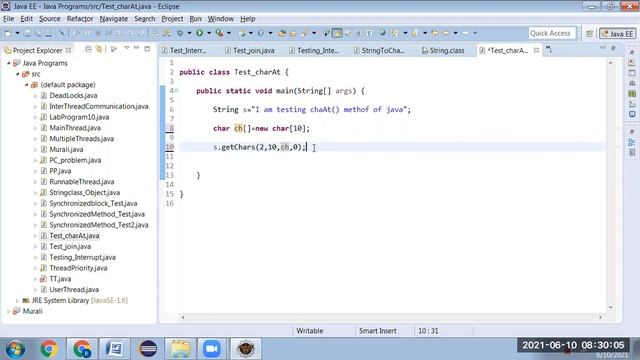Screen dimensions: 640x360
Task: Click the Print toolbar icon
Action: [49, 33]
